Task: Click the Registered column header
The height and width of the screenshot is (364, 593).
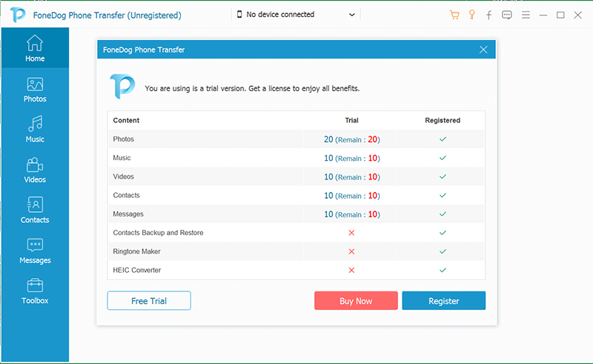Action: 443,120
